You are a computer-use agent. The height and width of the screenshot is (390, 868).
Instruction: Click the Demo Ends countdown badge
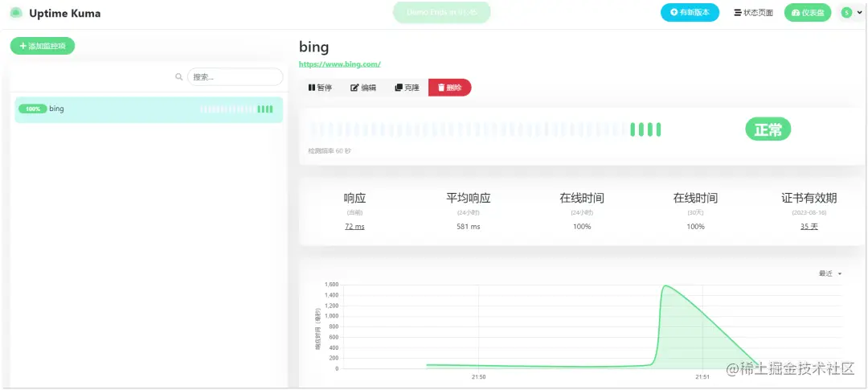click(442, 12)
